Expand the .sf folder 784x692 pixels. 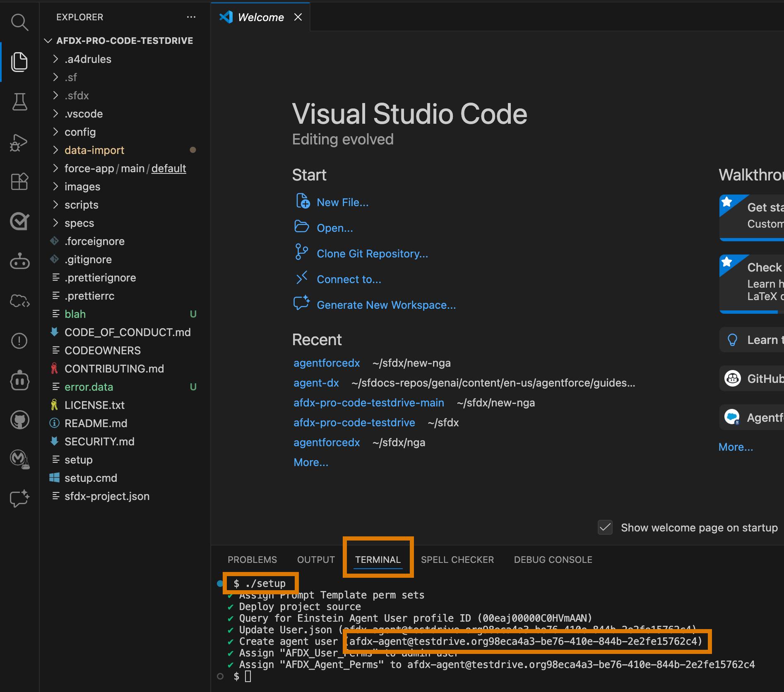tap(55, 77)
